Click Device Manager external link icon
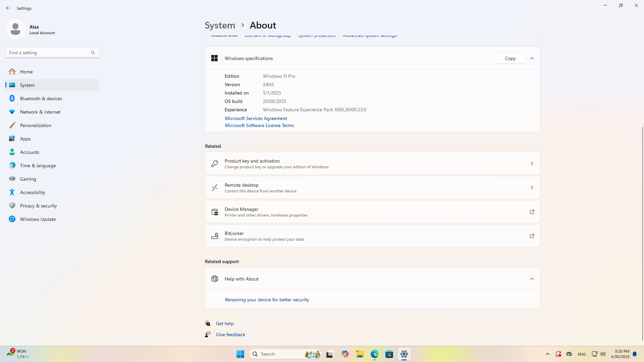This screenshot has width=644, height=362. click(x=532, y=212)
